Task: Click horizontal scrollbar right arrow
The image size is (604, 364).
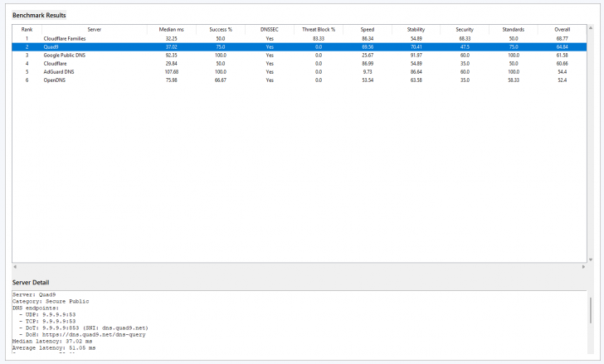Action: pyautogui.click(x=583, y=267)
